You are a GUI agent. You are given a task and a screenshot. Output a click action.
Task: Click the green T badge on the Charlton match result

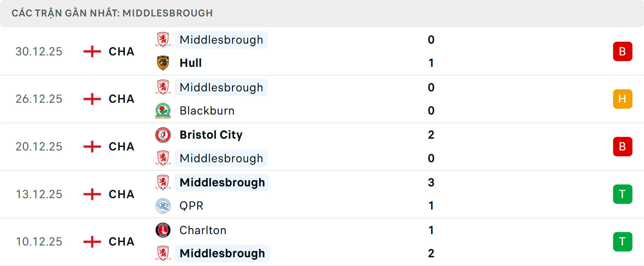pos(623,241)
